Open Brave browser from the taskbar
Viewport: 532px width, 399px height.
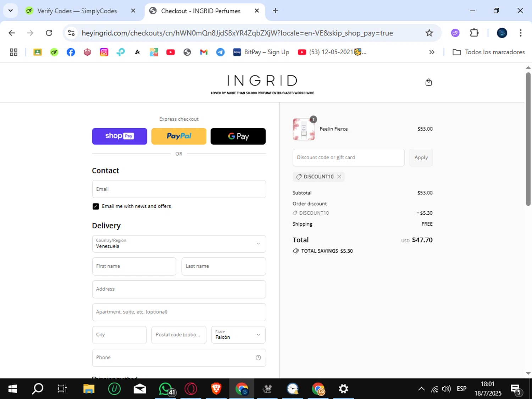(216, 389)
